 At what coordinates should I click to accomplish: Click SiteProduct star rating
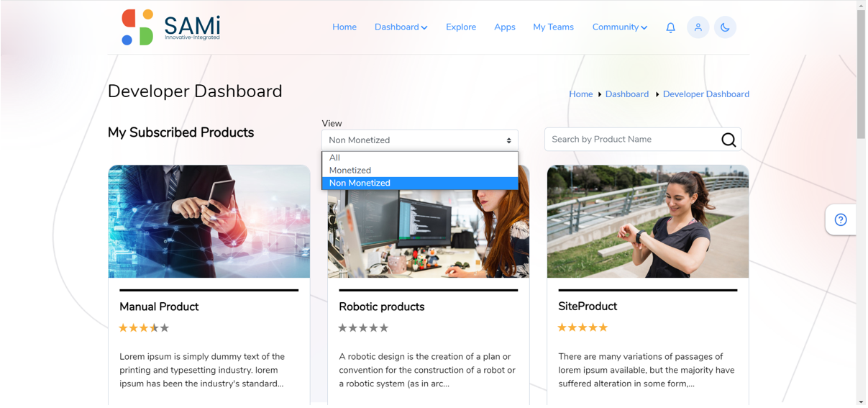[583, 327]
